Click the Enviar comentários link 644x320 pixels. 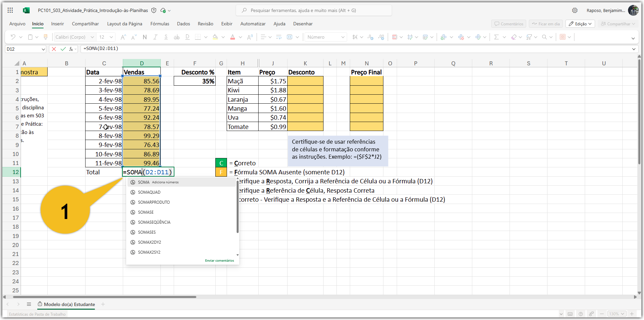220,261
